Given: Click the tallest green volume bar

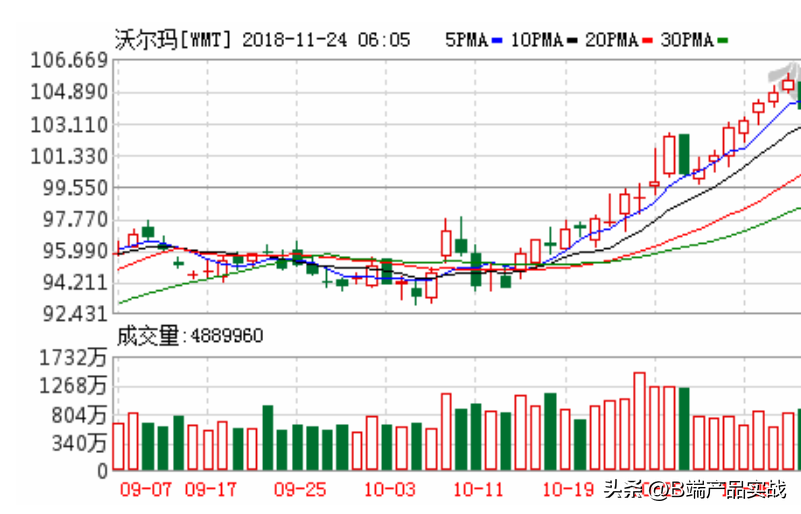Looking at the screenshot, I should (x=684, y=429).
